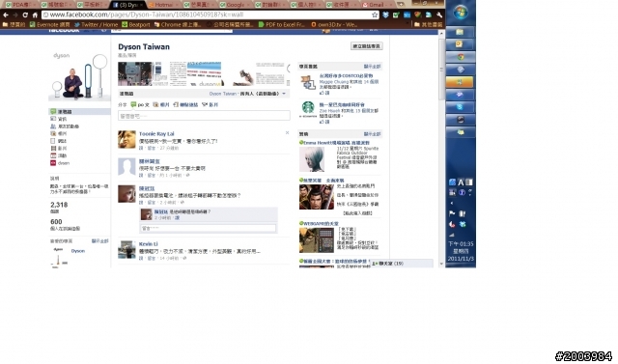Screen dimensions: 618x364
Task: Click the Dropbox extension icon in toolbar
Action: pos(385,14)
